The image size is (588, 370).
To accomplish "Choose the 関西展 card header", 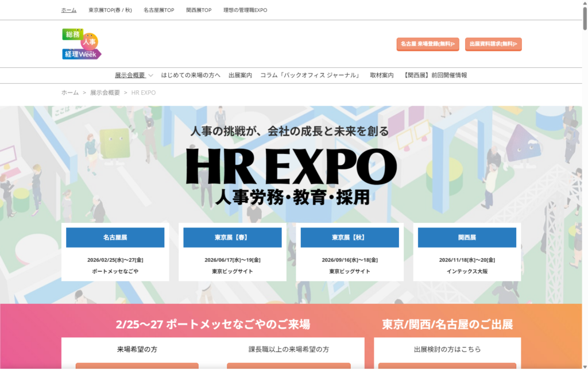I will coord(467,237).
